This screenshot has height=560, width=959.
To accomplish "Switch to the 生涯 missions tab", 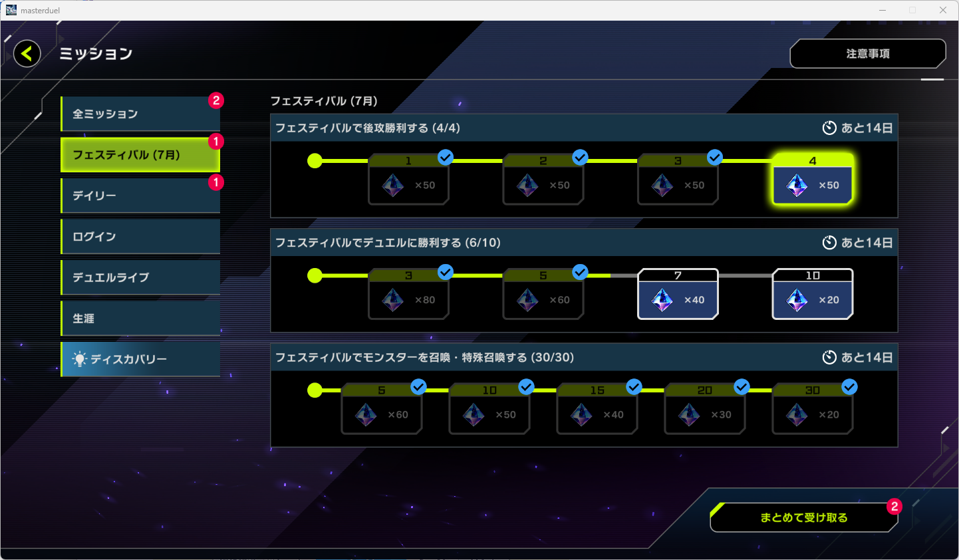I will tap(140, 319).
